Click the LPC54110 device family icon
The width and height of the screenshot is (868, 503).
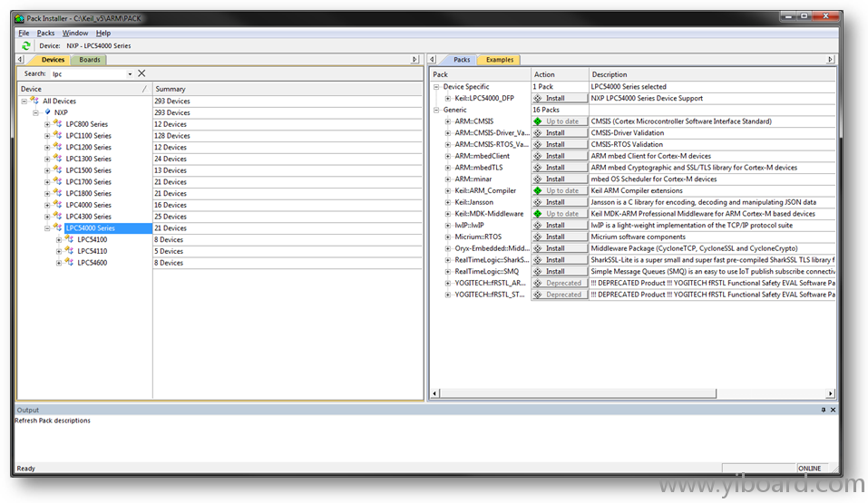click(x=70, y=251)
